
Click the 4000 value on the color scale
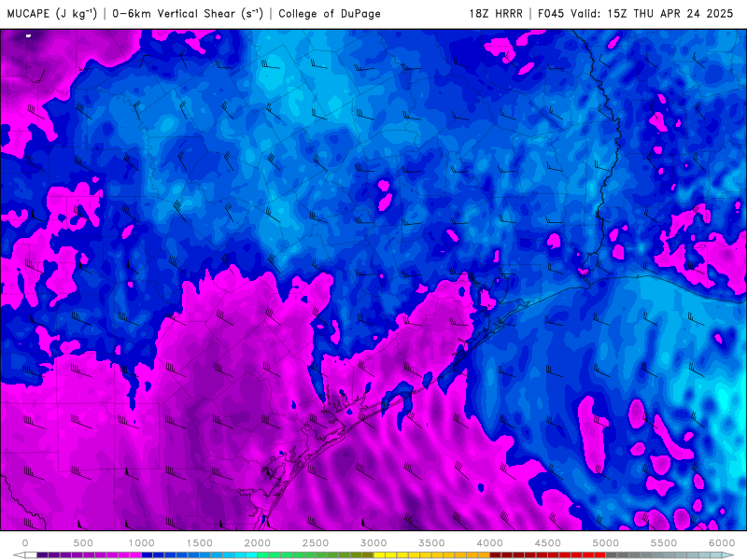[489, 543]
